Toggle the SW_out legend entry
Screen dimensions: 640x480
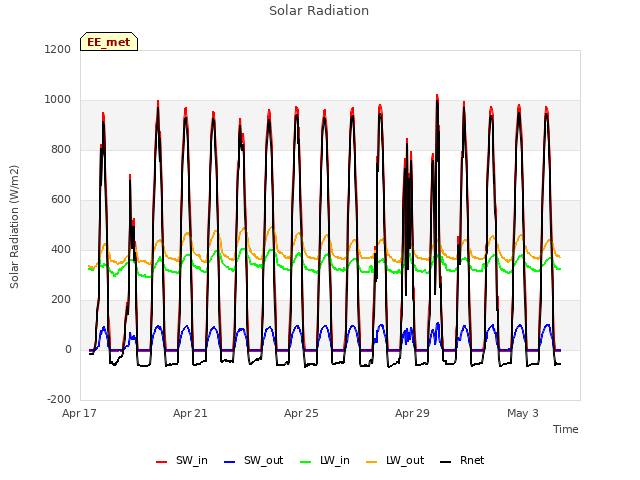(253, 460)
